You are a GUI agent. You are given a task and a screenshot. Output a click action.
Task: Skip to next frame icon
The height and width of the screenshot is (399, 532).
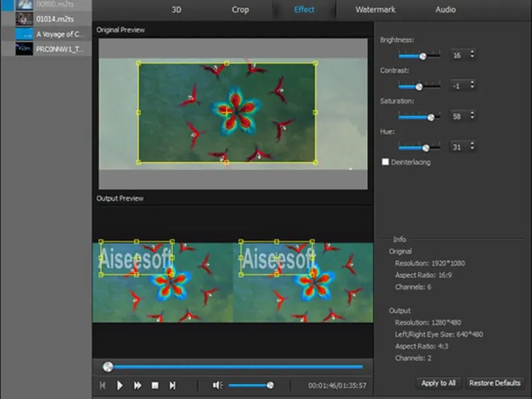pos(172,385)
